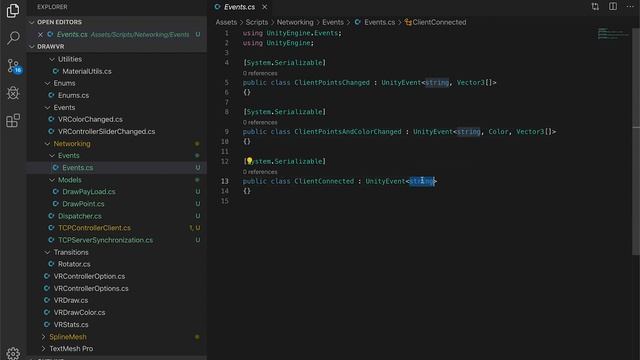Open the Search view in activity bar
The height and width of the screenshot is (360, 640).
(13, 38)
